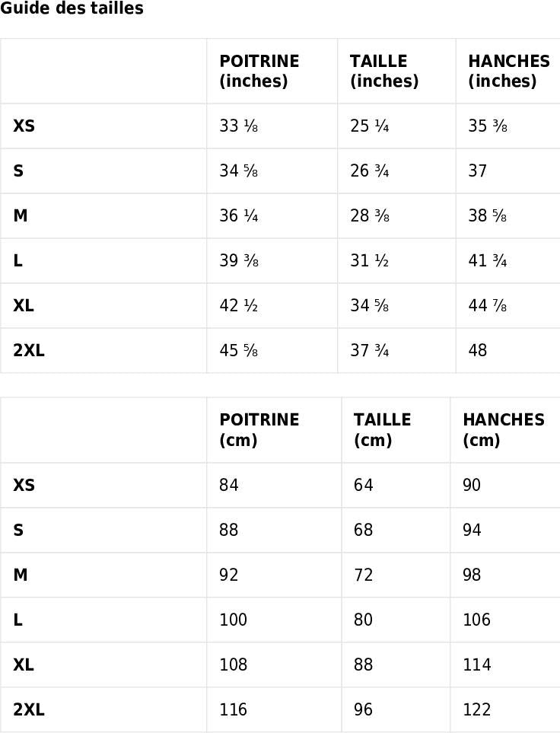Image resolution: width=560 pixels, height=733 pixels.
Task: Click the TAILLE (inches) column header
Action: tap(384, 71)
